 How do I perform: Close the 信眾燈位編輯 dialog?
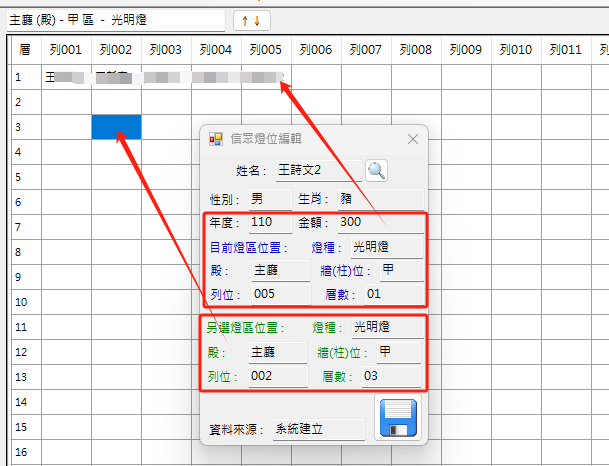pyautogui.click(x=413, y=140)
